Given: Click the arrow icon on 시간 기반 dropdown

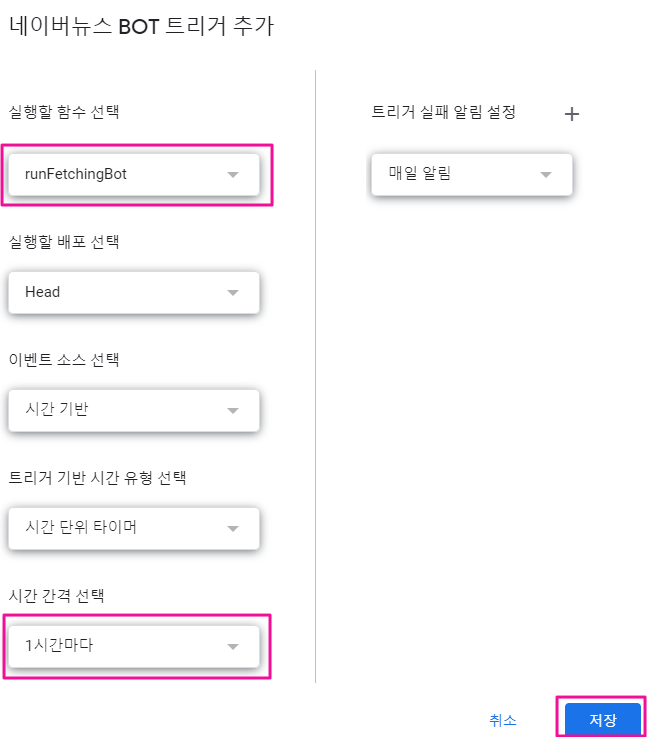Looking at the screenshot, I should (x=233, y=410).
